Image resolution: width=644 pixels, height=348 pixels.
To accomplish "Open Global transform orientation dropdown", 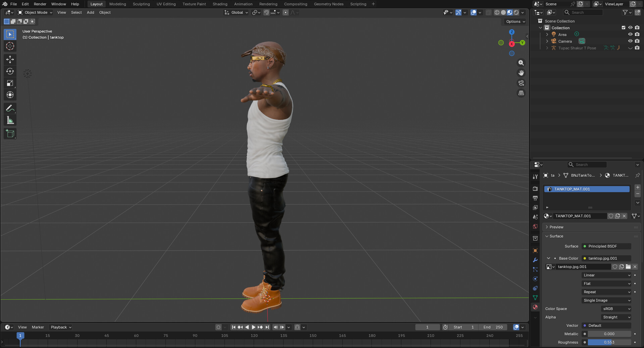I will pos(236,12).
